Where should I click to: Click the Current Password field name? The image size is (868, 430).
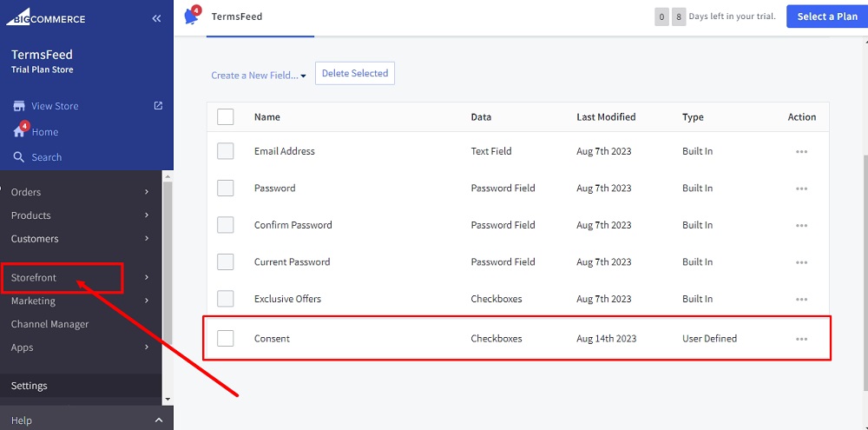pos(292,261)
